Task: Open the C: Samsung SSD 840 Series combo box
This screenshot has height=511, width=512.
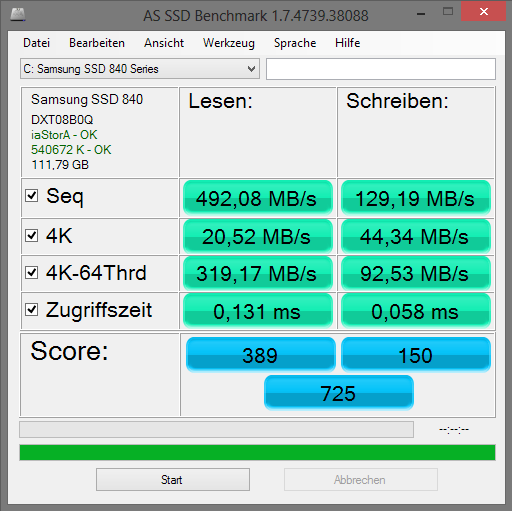Action: (140, 69)
